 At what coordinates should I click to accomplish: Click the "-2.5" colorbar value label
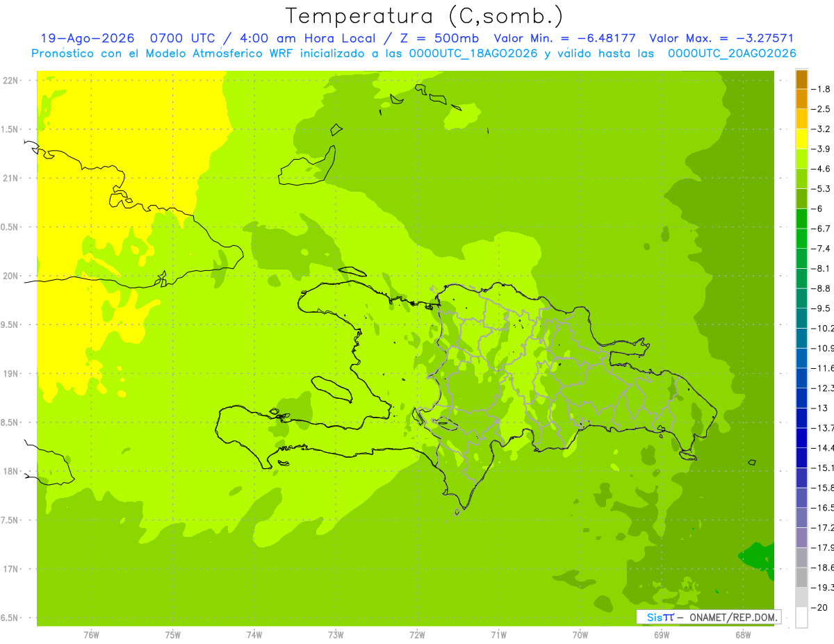point(822,109)
